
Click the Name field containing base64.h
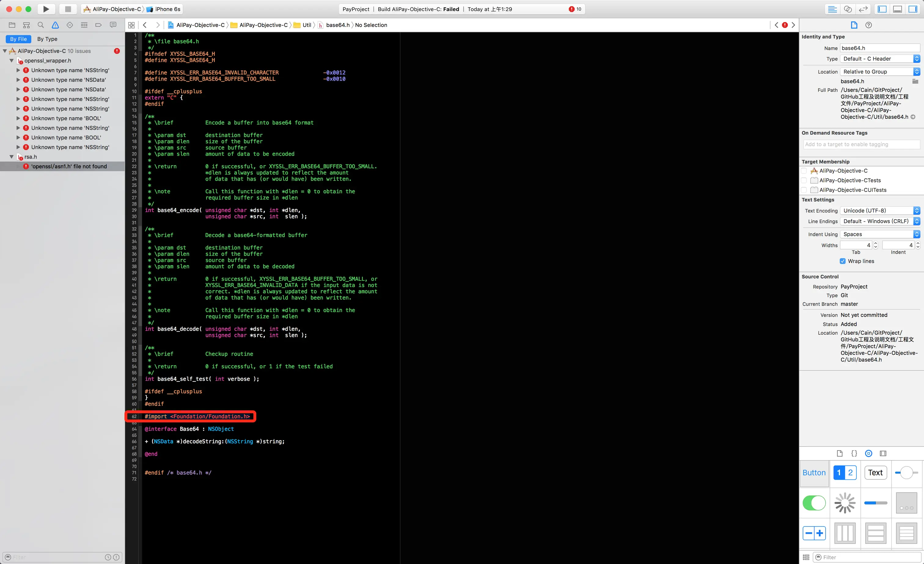[879, 48]
